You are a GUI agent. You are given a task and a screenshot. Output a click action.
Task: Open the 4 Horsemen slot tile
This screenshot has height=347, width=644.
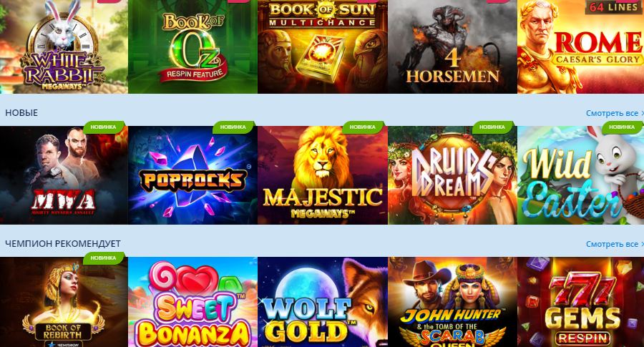(452, 47)
